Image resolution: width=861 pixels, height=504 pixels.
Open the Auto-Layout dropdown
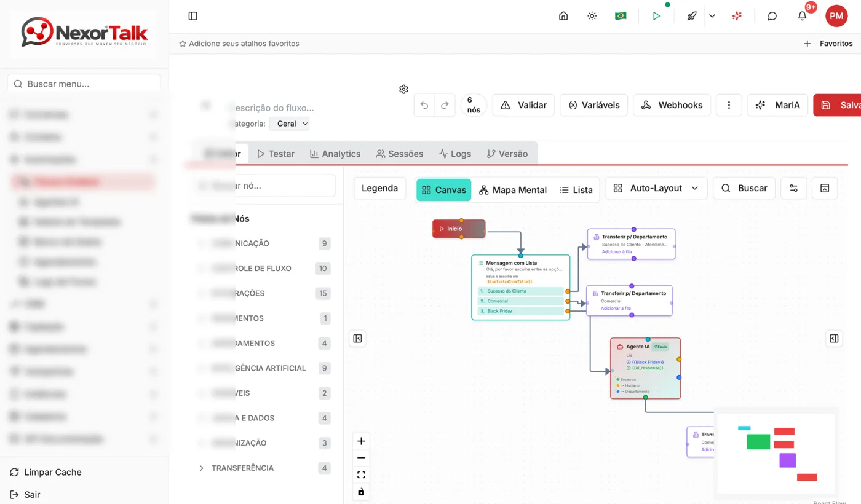pyautogui.click(x=656, y=188)
